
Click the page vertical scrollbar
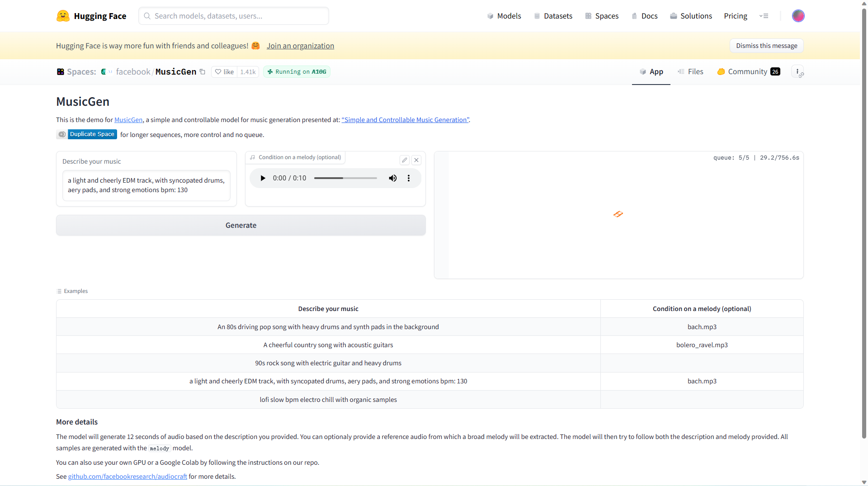click(864, 224)
